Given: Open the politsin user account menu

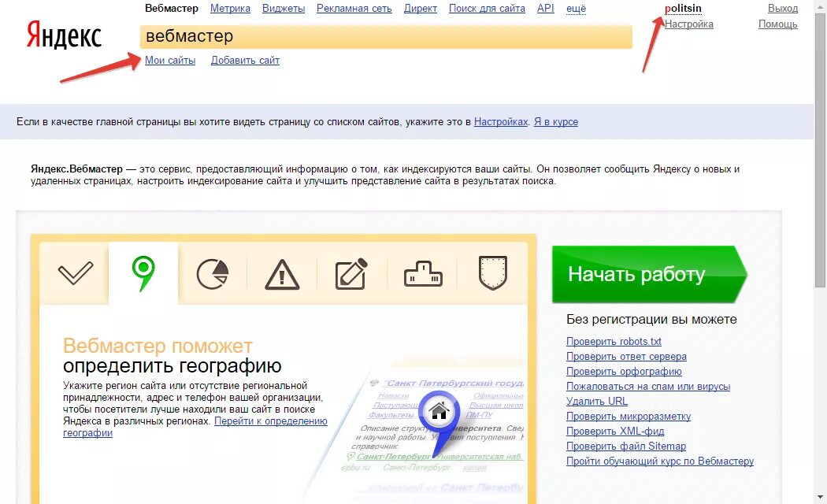Looking at the screenshot, I should (683, 9).
